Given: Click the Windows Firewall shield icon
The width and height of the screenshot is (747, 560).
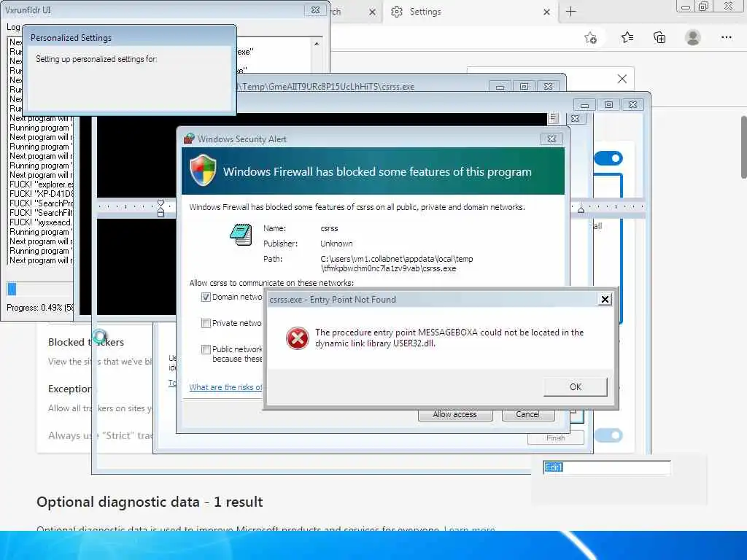Looking at the screenshot, I should pos(203,170).
